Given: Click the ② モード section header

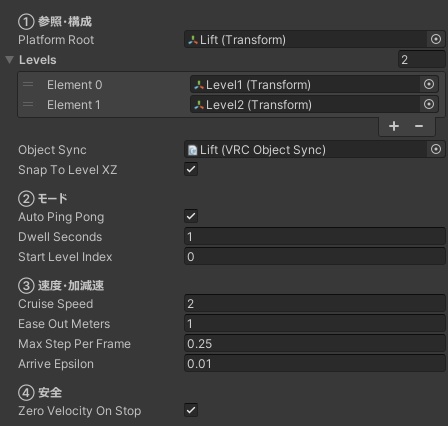Looking at the screenshot, I should (x=43, y=199).
